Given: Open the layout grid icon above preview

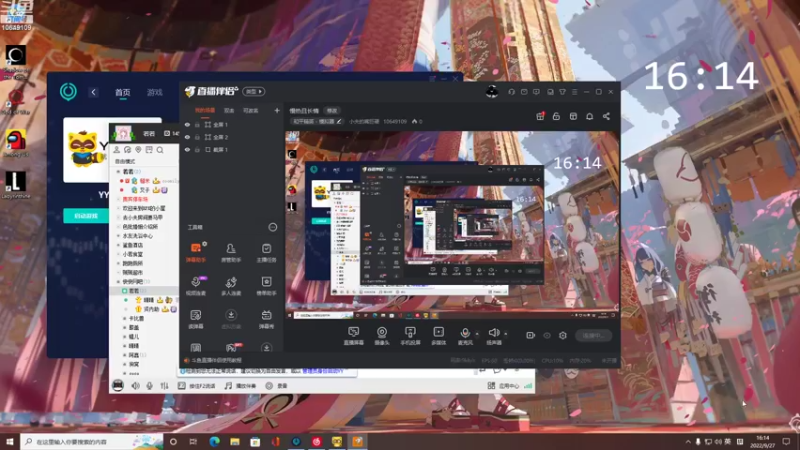Looking at the screenshot, I should tap(573, 116).
